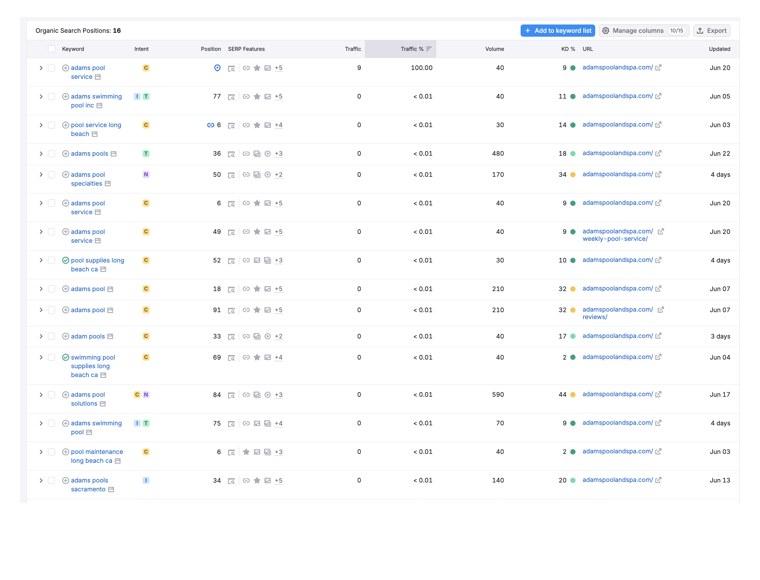Image resolution: width=760 pixels, height=580 pixels.
Task: Expand the pool service long beach row
Action: click(41, 125)
